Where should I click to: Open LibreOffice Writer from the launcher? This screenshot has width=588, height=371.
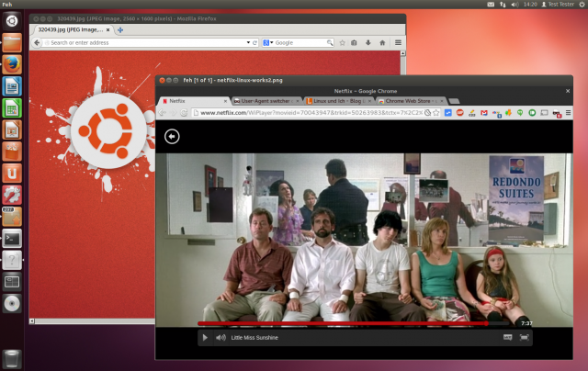(12, 86)
